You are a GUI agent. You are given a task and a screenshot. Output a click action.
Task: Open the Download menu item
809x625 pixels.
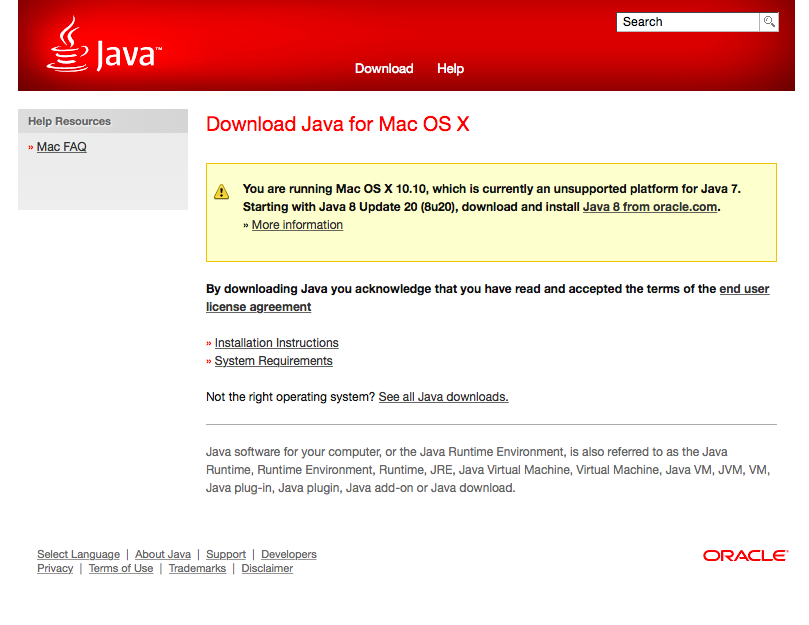tap(384, 69)
